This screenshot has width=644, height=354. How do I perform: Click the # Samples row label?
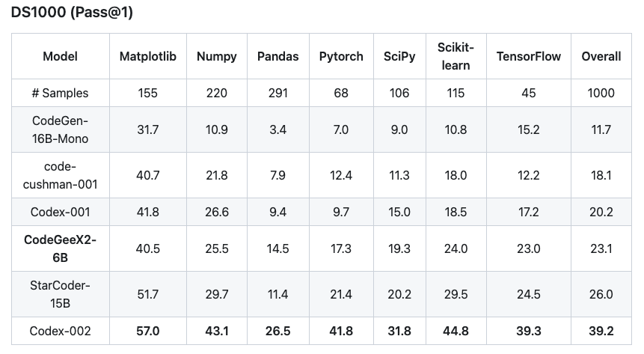(60, 93)
